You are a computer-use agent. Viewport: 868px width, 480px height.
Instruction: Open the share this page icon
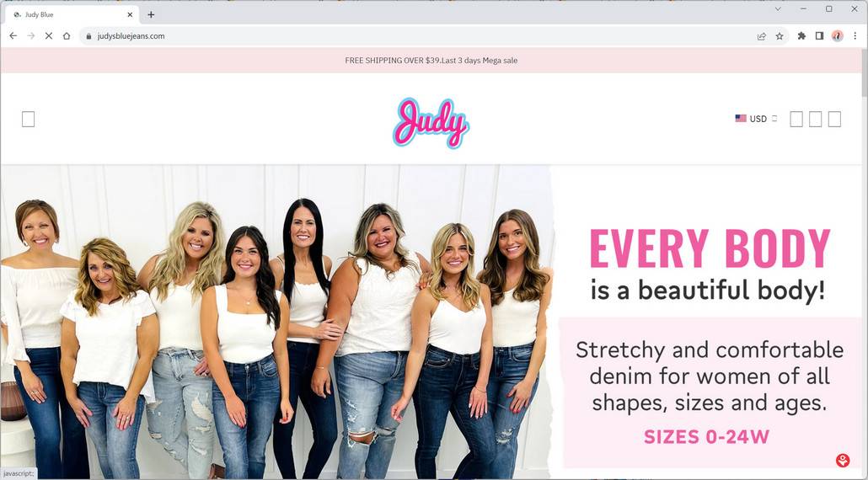click(x=762, y=36)
